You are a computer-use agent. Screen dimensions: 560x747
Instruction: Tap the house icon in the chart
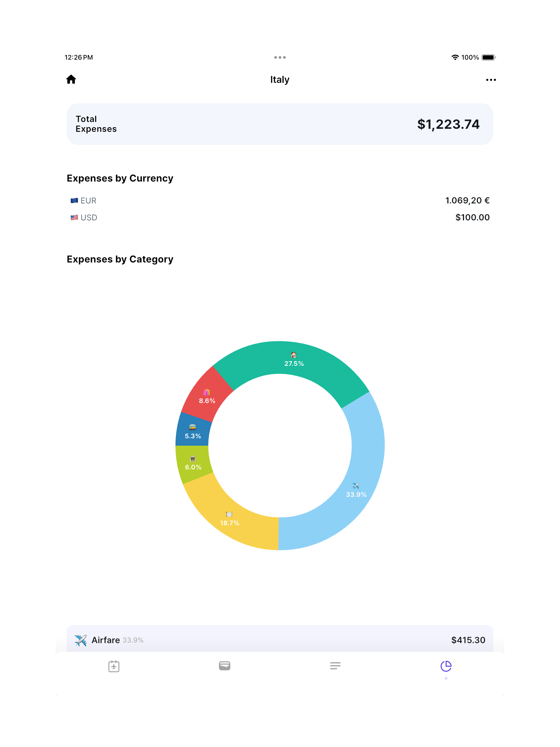click(293, 355)
